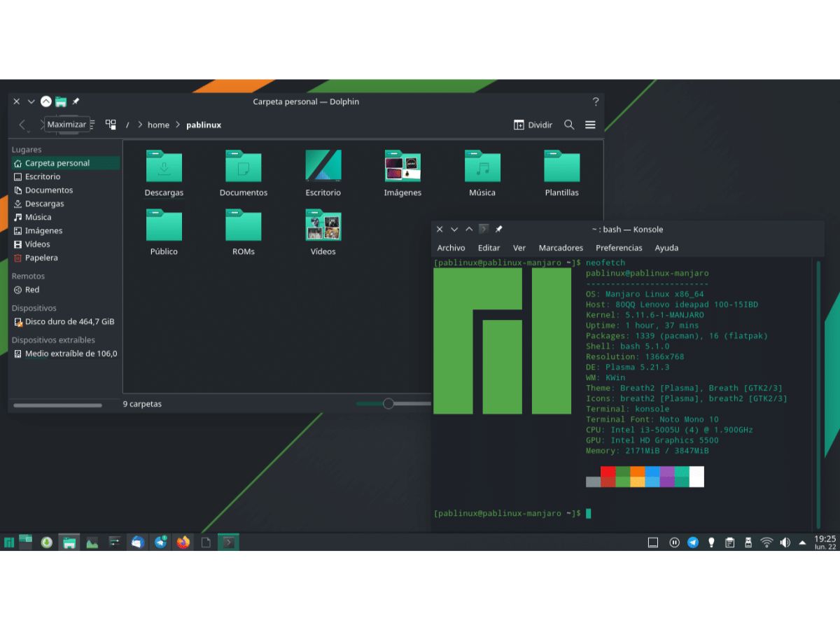Open the Público folder icon
840x630 pixels.
tap(164, 225)
